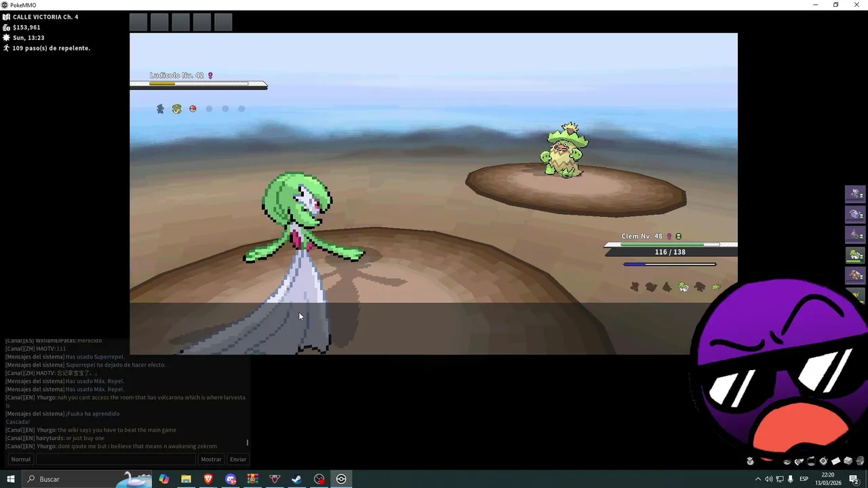This screenshot has height=488, width=868.
Task: Click the green status icon after Clem Nv. 48
Action: pos(678,236)
